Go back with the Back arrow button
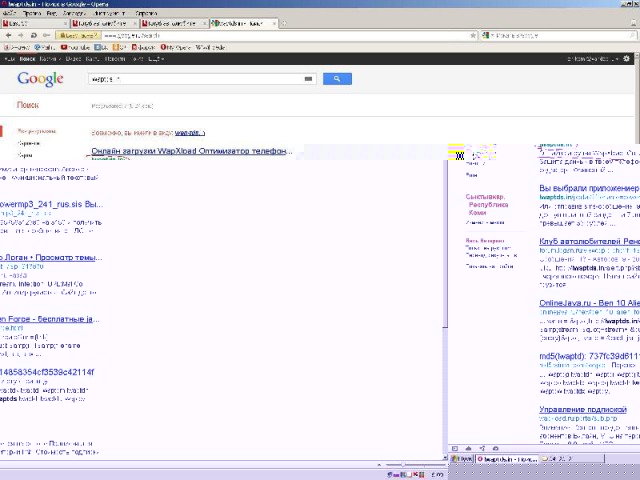Screen dimensions: 640x480 point(9,36)
